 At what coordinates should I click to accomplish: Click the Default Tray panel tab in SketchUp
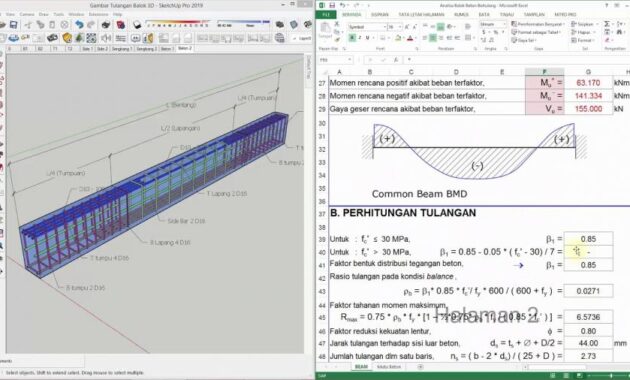(x=309, y=67)
